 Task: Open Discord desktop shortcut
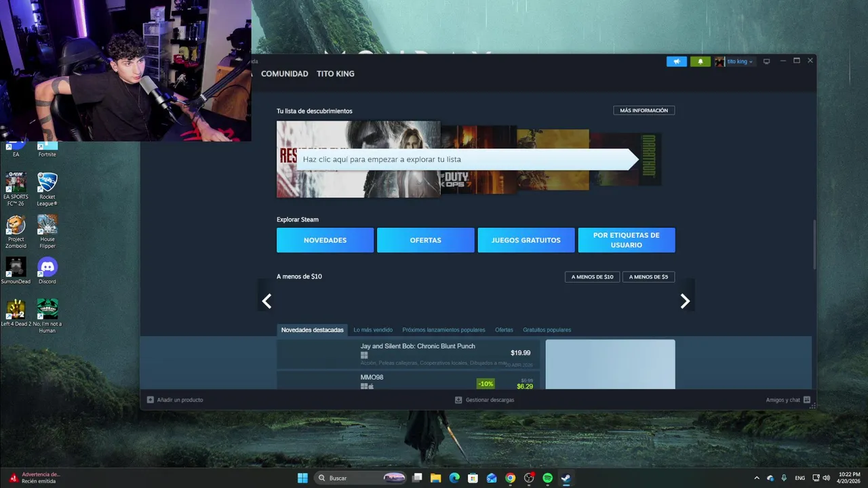click(47, 270)
